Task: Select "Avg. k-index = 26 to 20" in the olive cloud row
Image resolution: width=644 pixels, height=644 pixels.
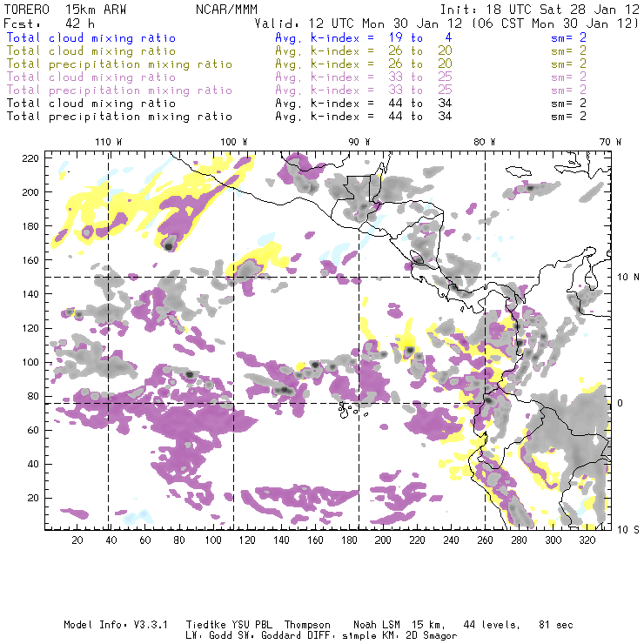Action: click(x=364, y=51)
